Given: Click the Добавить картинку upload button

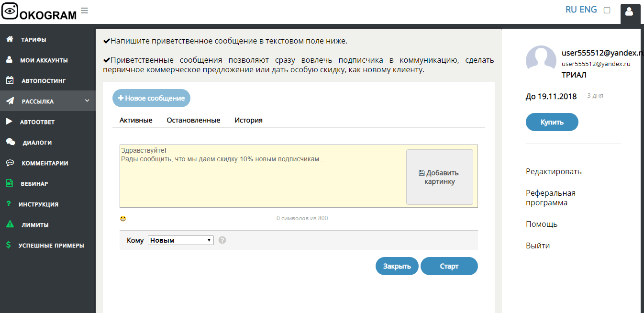Looking at the screenshot, I should pos(439,177).
